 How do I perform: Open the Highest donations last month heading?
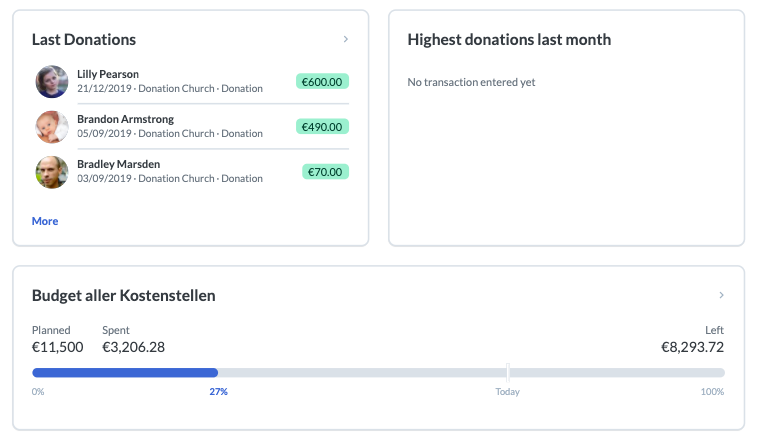click(x=509, y=40)
